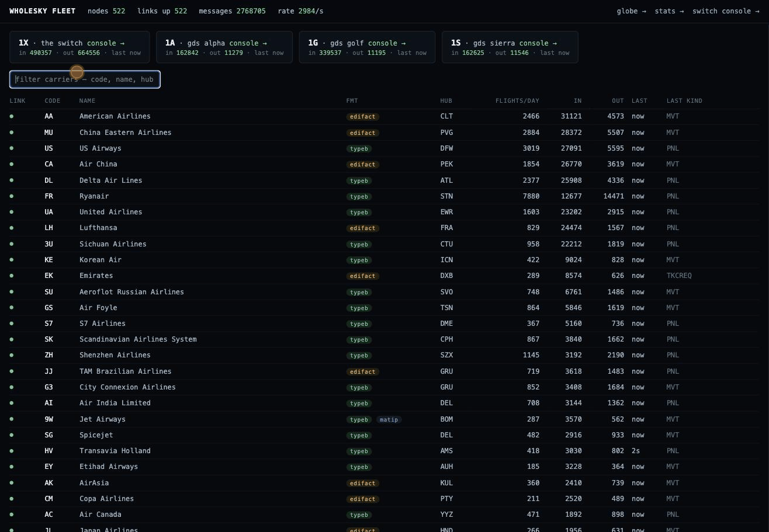This screenshot has height=532, width=769.
Task: Click the IN column header
Action: pyautogui.click(x=577, y=101)
